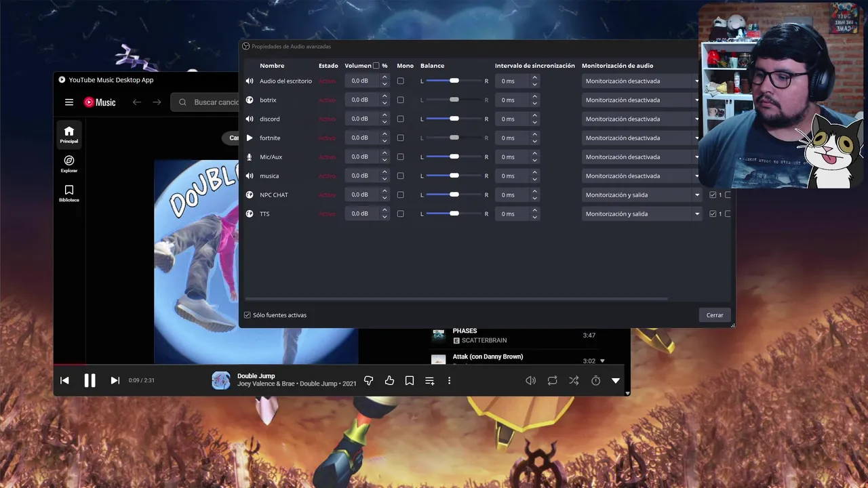This screenshot has width=868, height=488.
Task: Dislike the Double Jump song
Action: tap(369, 381)
